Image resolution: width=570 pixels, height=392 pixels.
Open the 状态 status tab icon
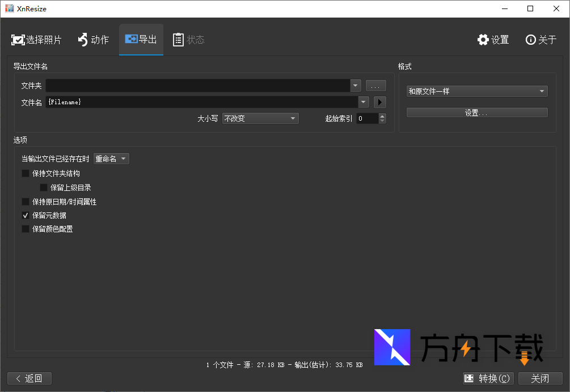(179, 39)
